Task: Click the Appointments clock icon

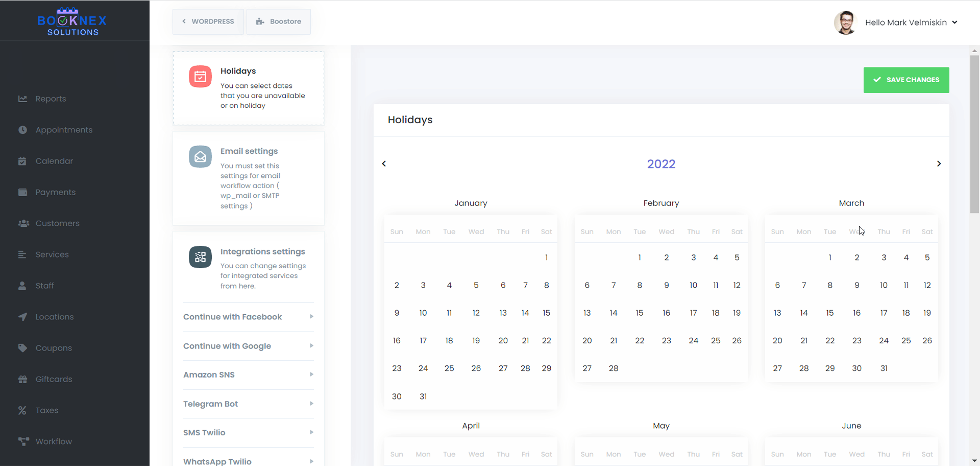Action: click(22, 130)
